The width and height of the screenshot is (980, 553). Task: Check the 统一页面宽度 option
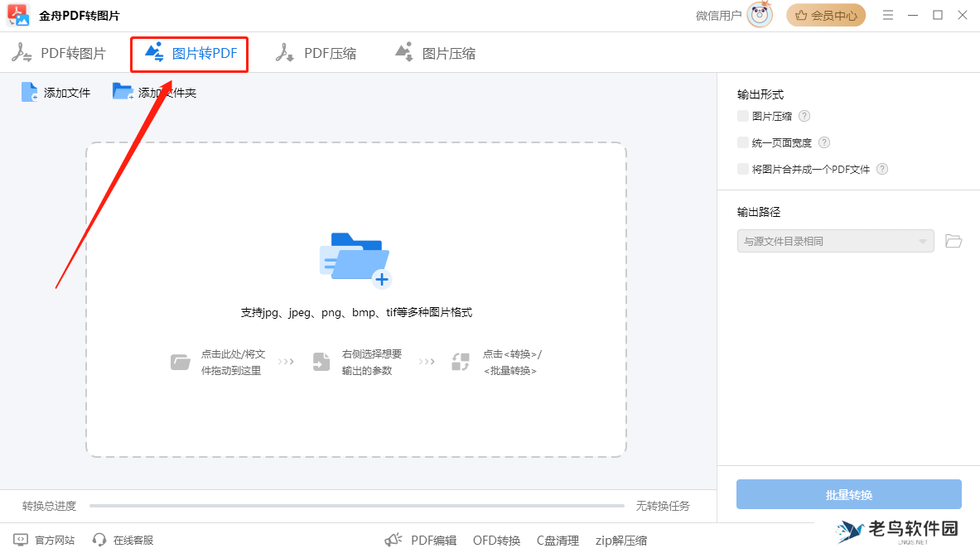(x=742, y=142)
